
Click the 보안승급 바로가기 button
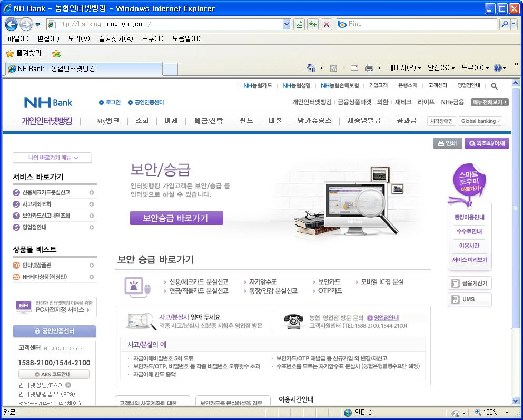tap(176, 218)
